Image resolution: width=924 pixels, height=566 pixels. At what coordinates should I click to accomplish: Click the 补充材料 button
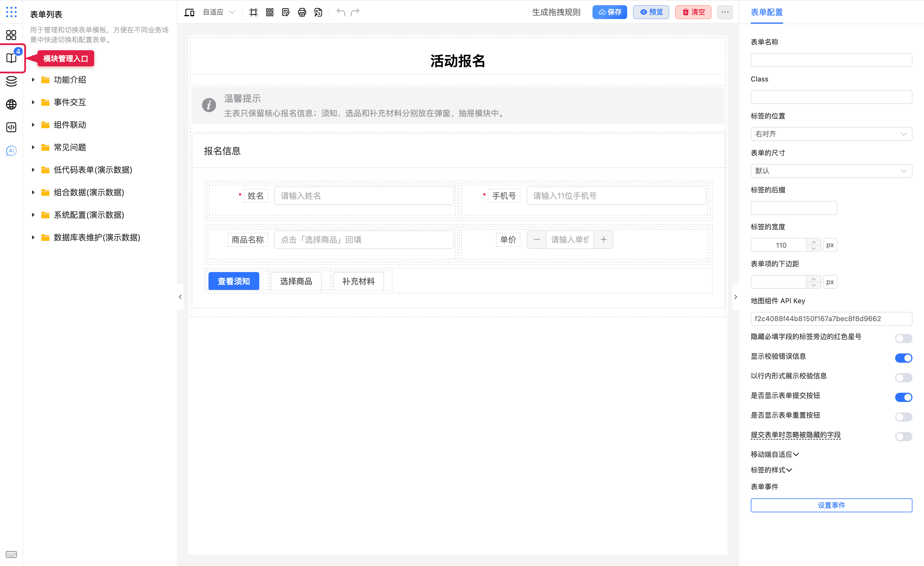click(x=358, y=281)
